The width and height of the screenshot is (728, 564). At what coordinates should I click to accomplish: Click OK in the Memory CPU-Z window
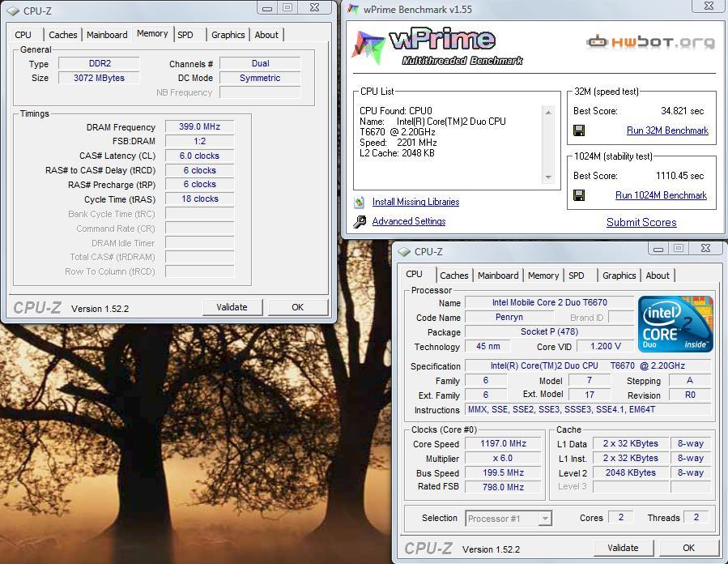coord(298,307)
